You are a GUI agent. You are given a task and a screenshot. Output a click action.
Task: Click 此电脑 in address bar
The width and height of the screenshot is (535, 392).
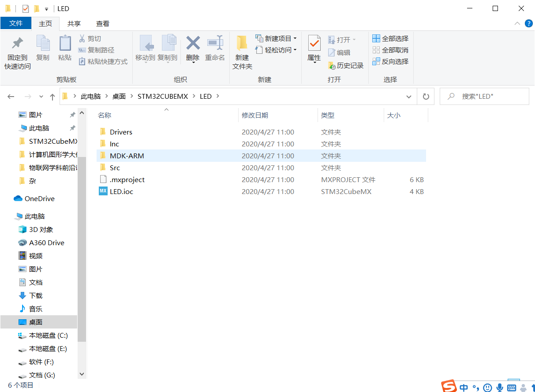tap(90, 96)
